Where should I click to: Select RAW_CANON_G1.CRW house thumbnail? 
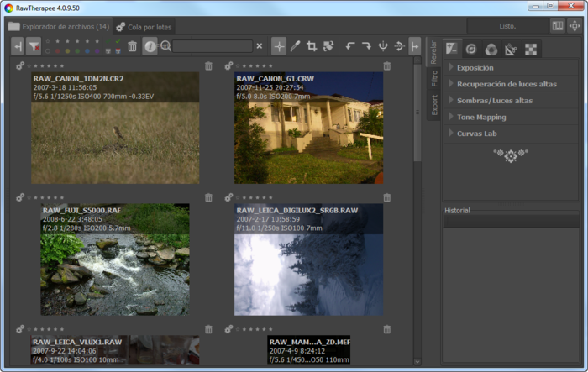click(x=308, y=128)
